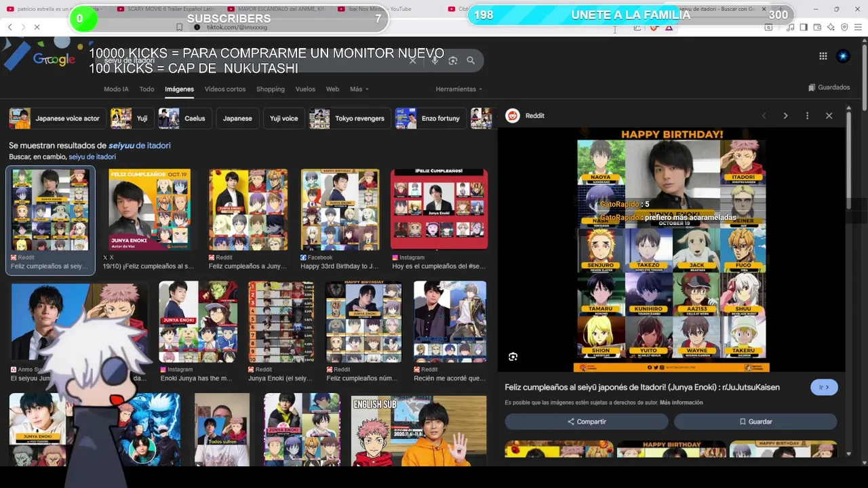Open Más información copyright link
This screenshot has width=868, height=488.
[681, 403]
